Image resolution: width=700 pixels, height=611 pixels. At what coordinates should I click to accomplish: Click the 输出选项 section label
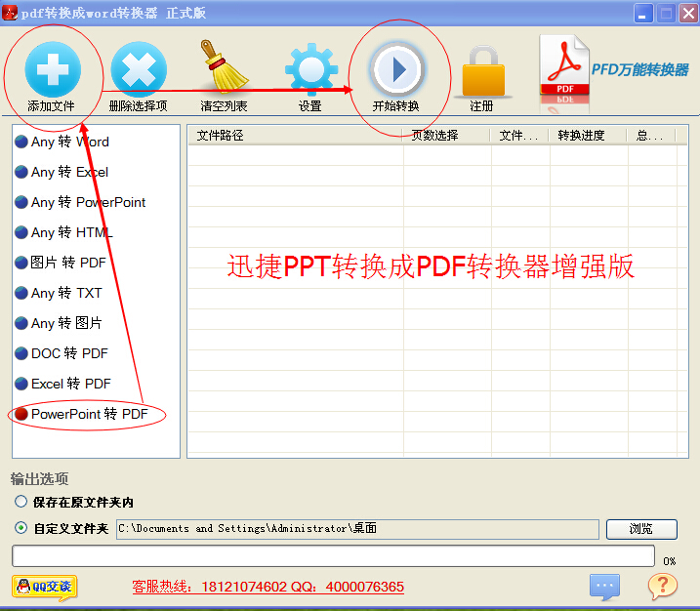pyautogui.click(x=39, y=479)
